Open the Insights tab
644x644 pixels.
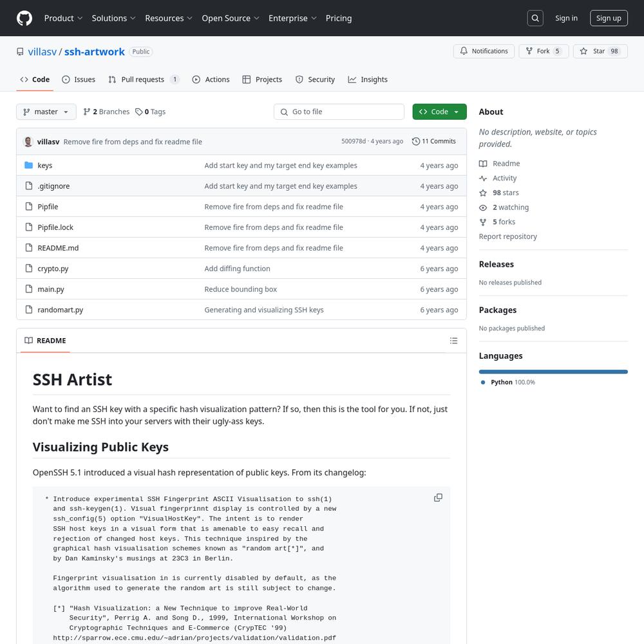[x=368, y=79]
